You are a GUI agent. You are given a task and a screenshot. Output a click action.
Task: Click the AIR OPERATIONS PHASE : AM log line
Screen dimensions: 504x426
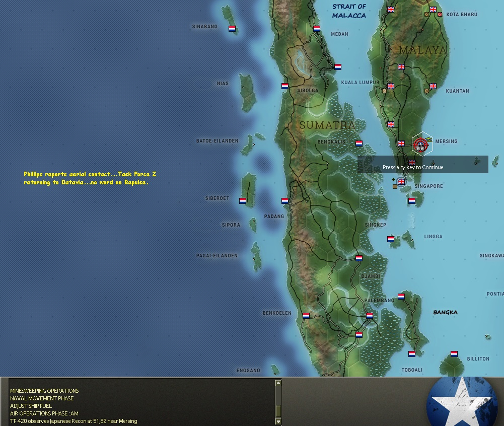[x=44, y=413]
